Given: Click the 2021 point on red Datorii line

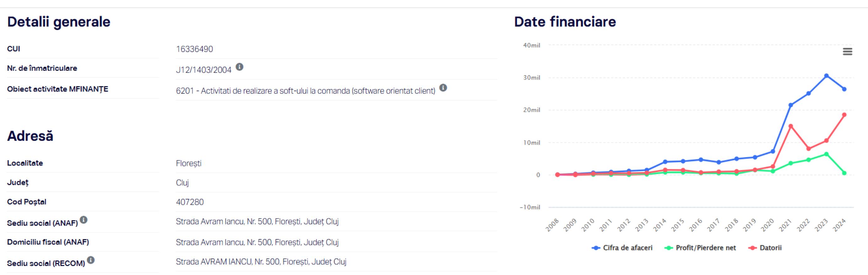Looking at the screenshot, I should click(791, 126).
